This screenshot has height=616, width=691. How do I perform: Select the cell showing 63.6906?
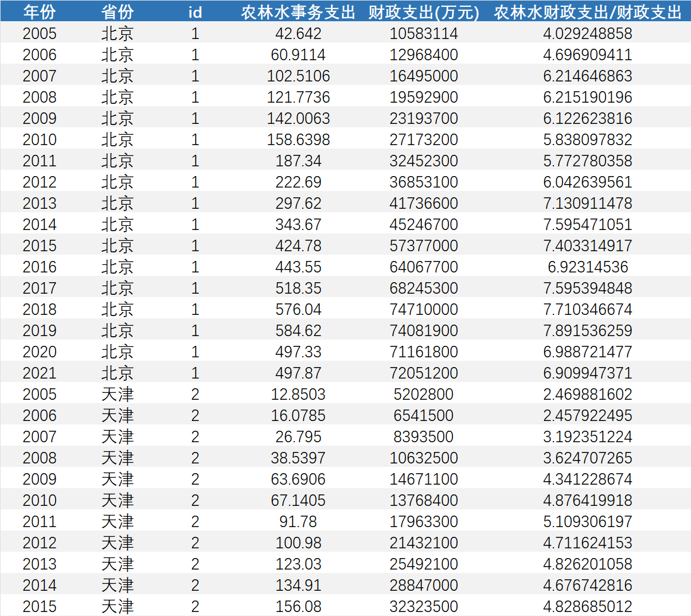(x=298, y=479)
